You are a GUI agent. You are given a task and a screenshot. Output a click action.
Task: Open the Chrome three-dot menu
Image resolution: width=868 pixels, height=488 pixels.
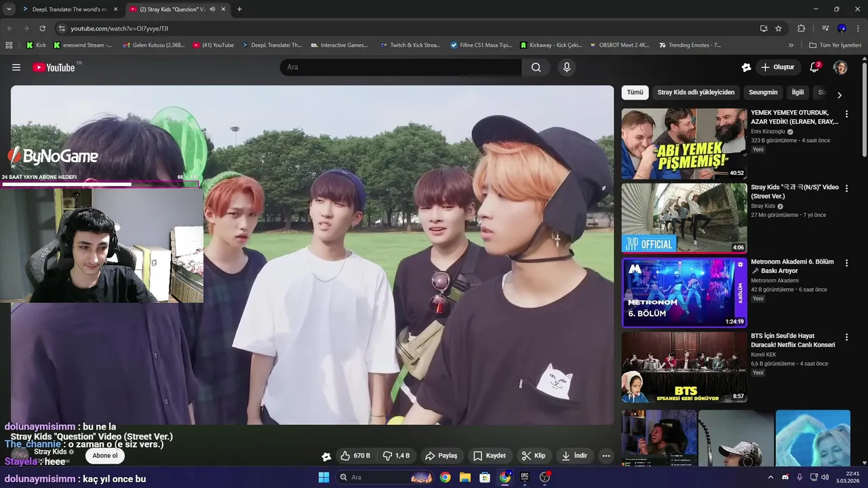[858, 28]
